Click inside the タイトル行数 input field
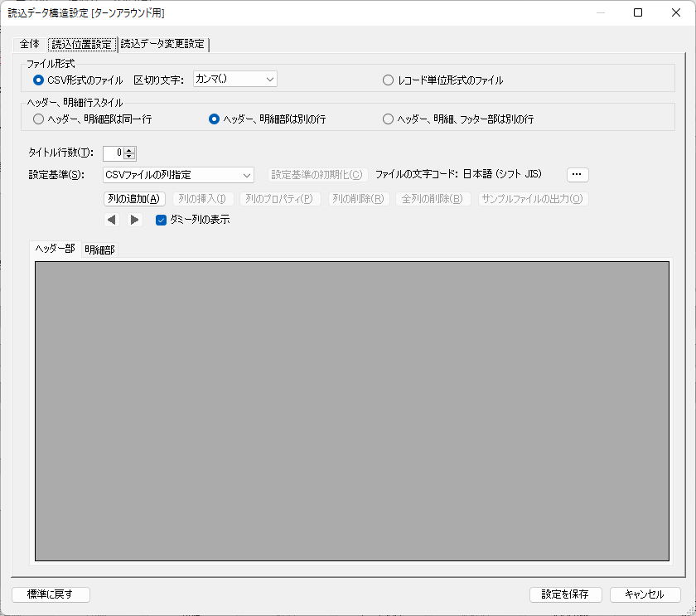The image size is (696, 616). click(x=114, y=153)
